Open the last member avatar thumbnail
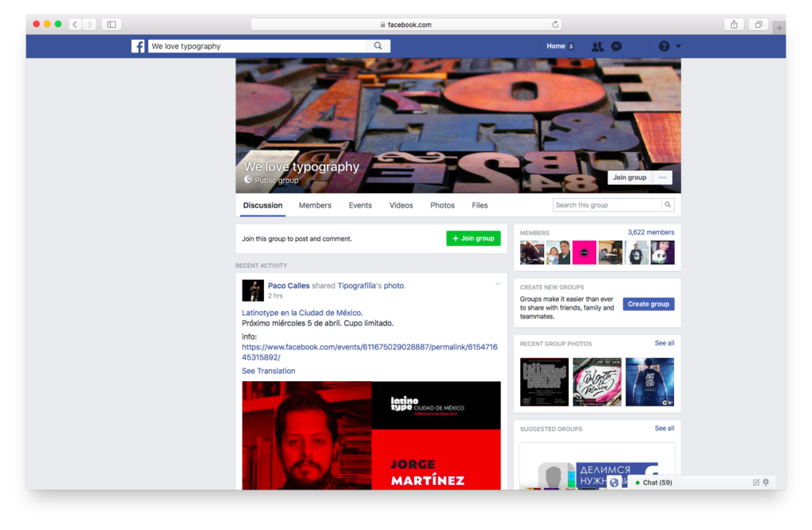 [x=662, y=253]
